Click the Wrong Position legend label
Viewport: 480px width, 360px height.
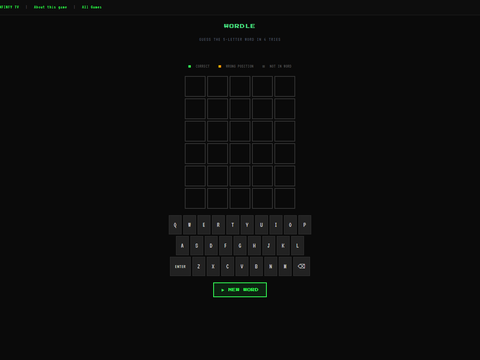pyautogui.click(x=240, y=66)
